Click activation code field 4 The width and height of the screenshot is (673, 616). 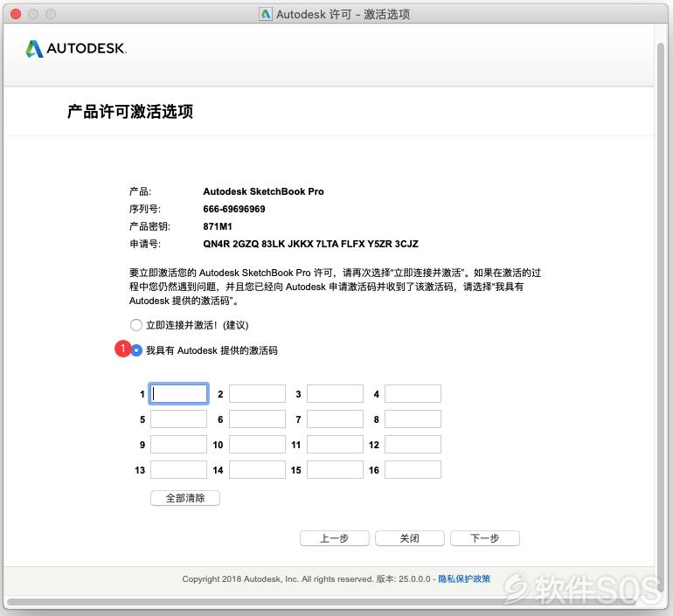click(x=413, y=393)
